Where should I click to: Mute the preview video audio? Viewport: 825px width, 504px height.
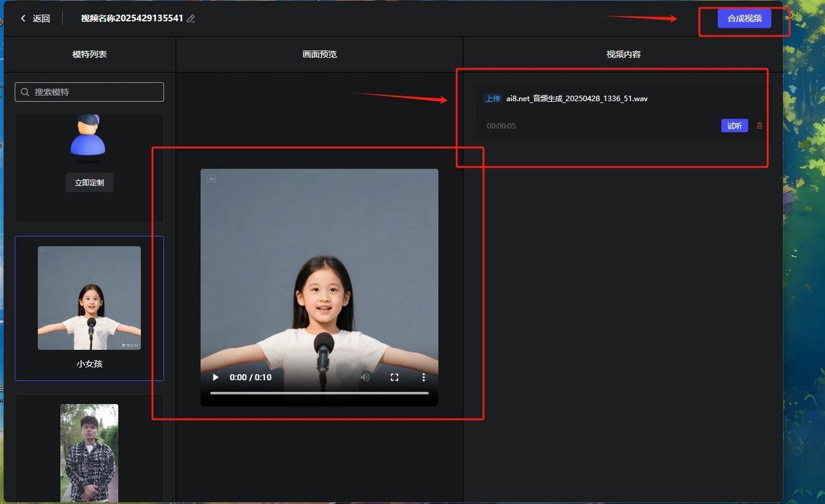click(x=366, y=377)
